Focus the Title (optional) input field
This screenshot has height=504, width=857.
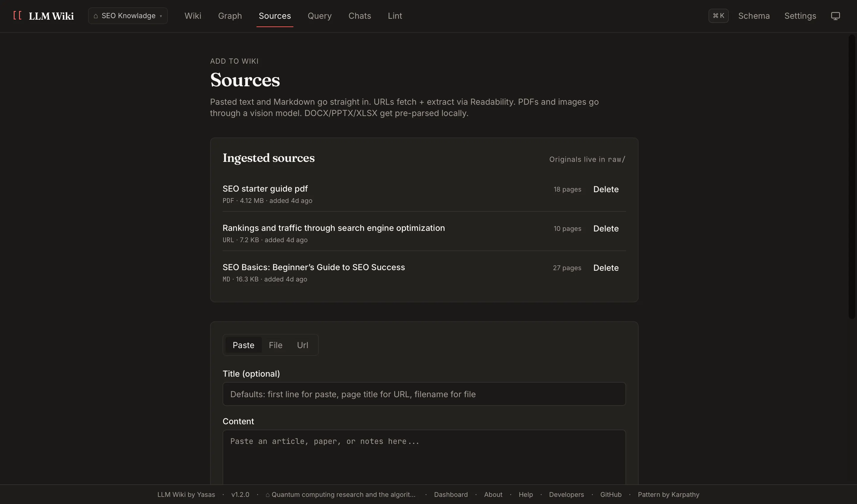(x=424, y=394)
